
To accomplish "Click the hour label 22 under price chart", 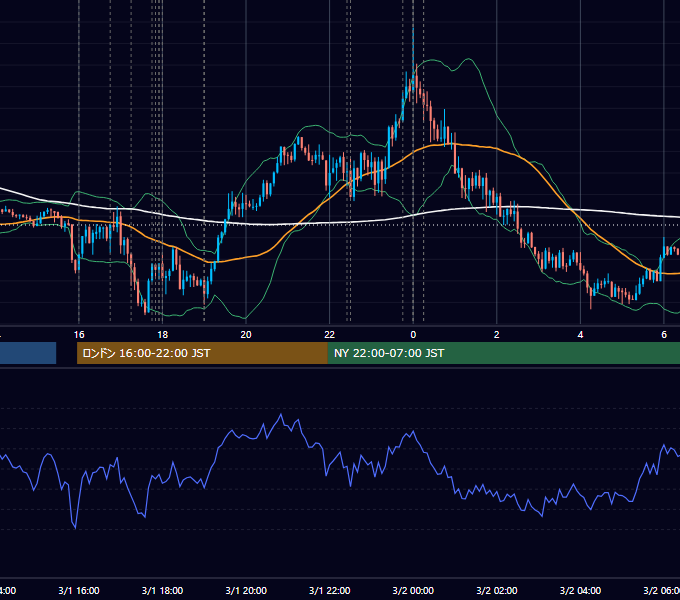I will pos(330,335).
